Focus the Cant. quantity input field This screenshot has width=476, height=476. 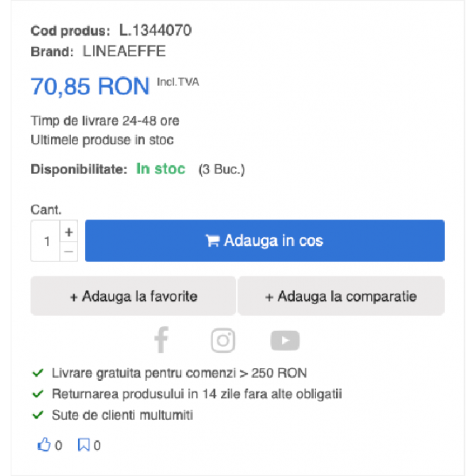(x=45, y=241)
